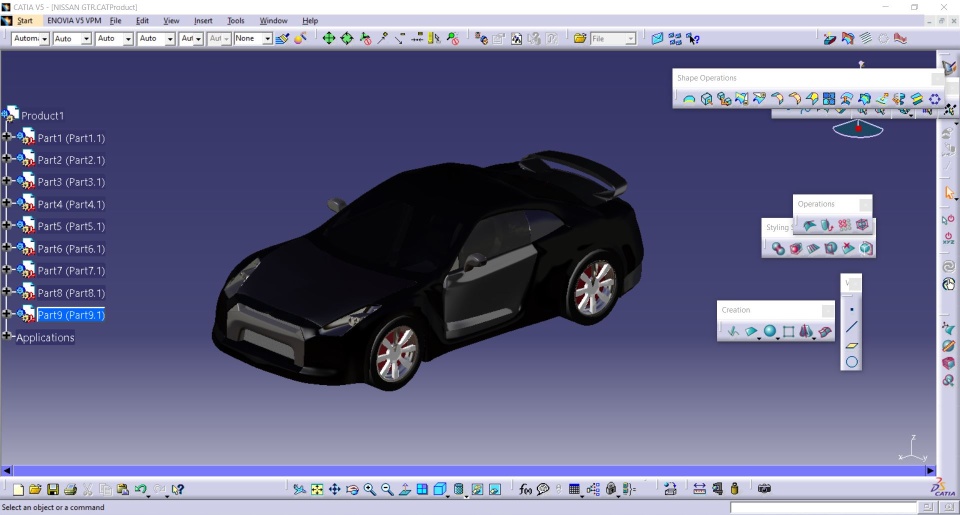Close the Creation toolbar
The width and height of the screenshot is (960, 515).
827,310
